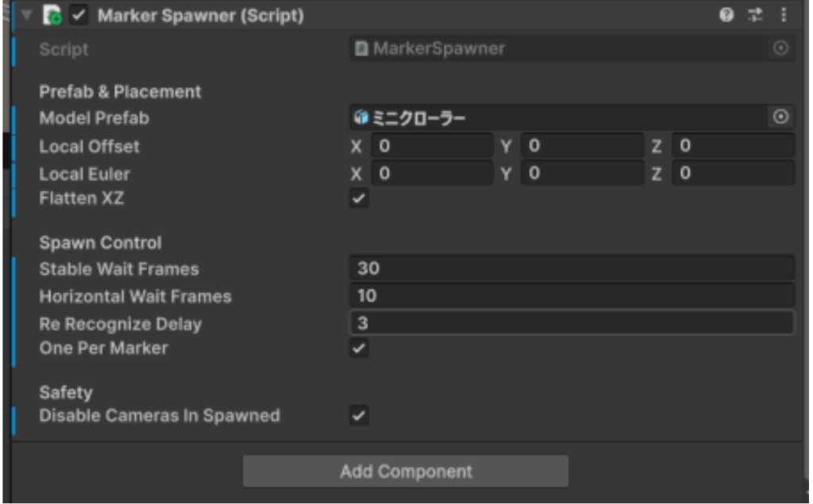Screen dimensions: 813x504
Task: Select the Horizontal Wait Frames input
Action: point(572,296)
